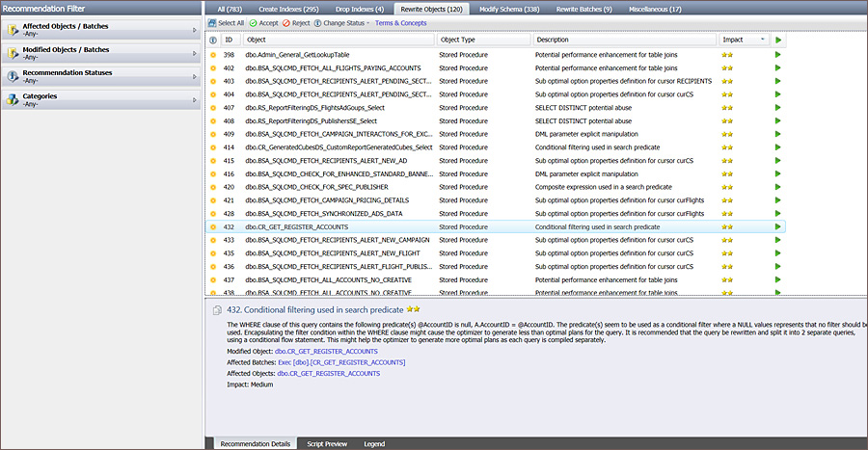Click the Select All toolbar button
The width and height of the screenshot is (868, 450).
226,23
